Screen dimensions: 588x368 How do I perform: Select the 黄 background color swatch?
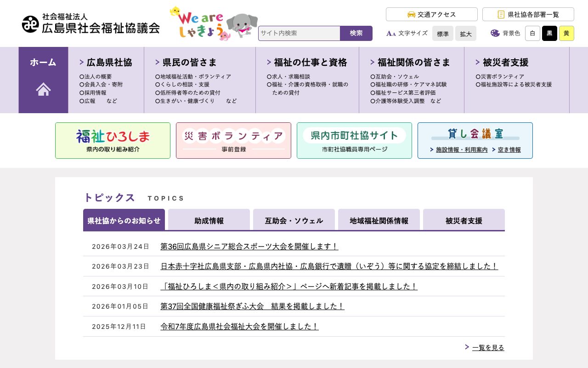click(x=566, y=33)
